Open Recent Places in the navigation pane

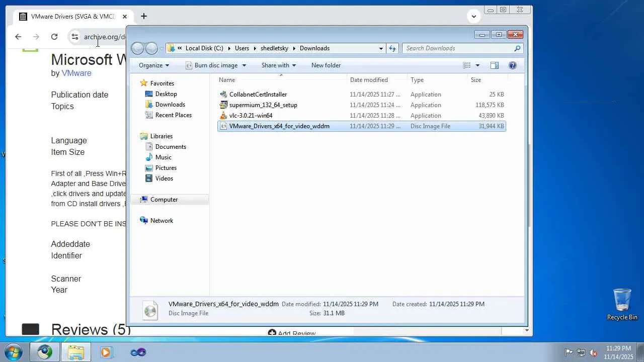[174, 115]
